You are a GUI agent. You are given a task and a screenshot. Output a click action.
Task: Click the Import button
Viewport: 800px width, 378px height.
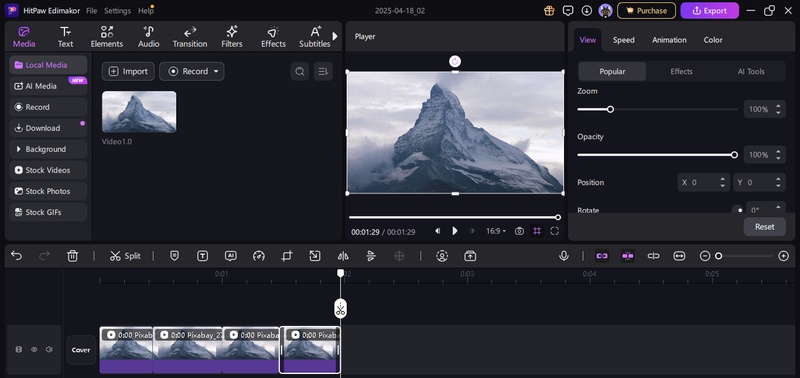pos(128,71)
